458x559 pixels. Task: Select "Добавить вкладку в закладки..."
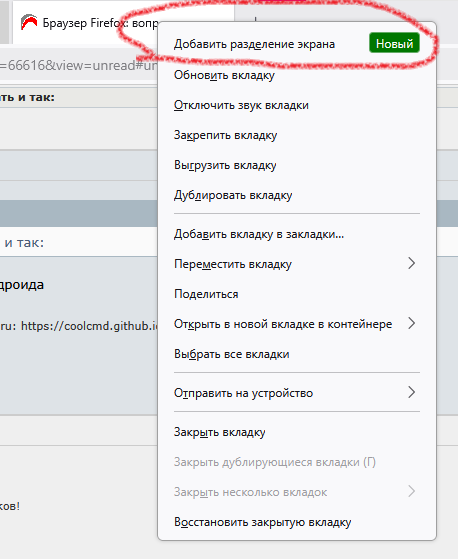click(x=297, y=234)
